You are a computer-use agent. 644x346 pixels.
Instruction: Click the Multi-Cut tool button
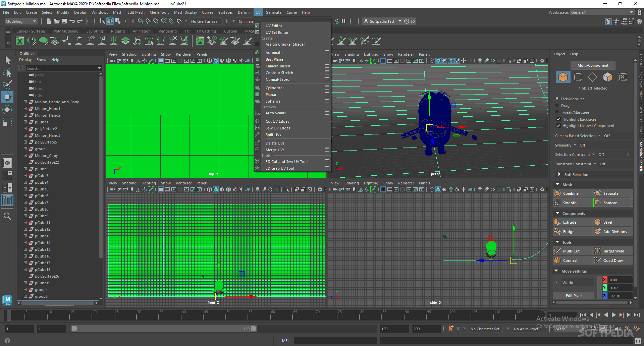[573, 251]
